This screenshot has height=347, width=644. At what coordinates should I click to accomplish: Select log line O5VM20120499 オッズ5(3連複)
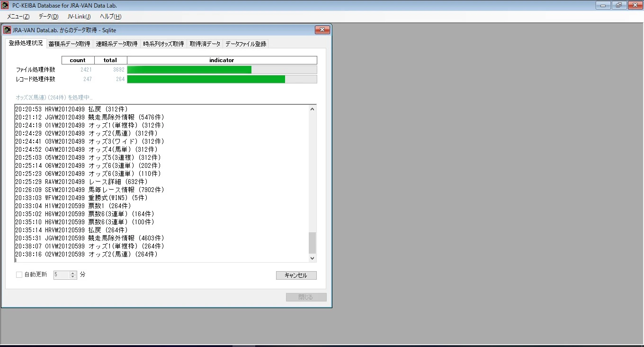click(88, 157)
